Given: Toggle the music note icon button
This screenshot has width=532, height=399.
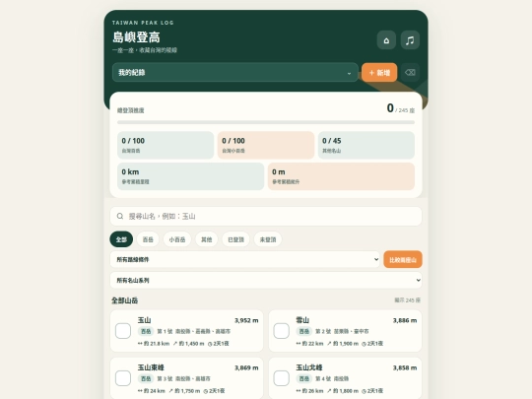Looking at the screenshot, I should point(410,40).
